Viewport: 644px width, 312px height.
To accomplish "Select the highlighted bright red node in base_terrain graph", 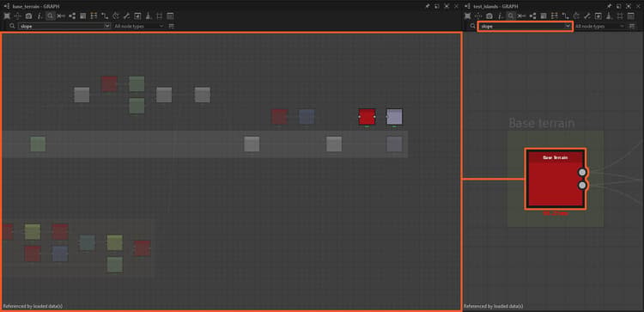I will pyautogui.click(x=367, y=117).
